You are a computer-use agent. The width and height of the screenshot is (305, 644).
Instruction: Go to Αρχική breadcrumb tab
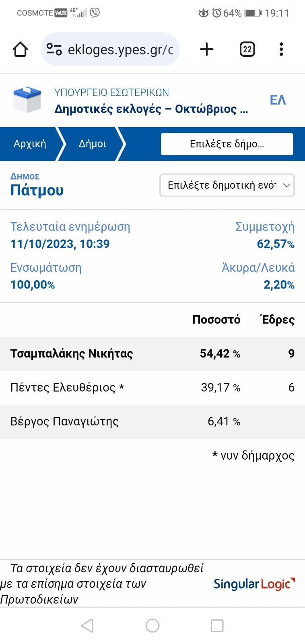tap(30, 144)
